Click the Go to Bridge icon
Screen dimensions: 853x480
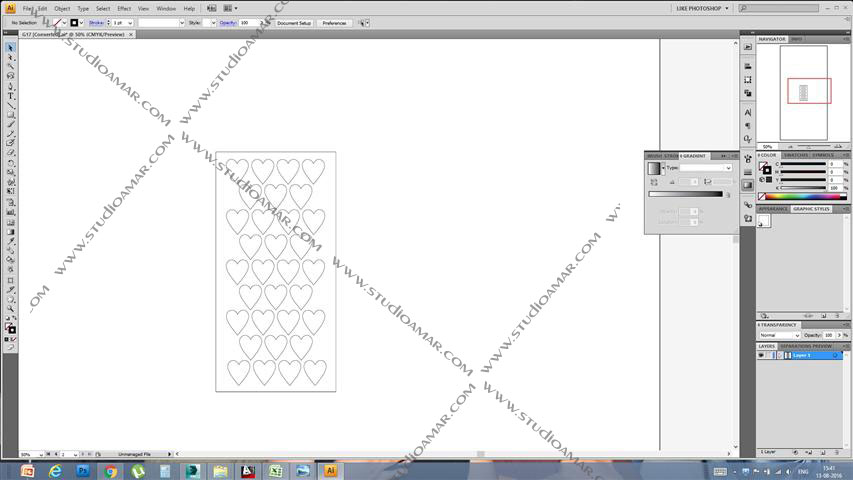point(212,8)
